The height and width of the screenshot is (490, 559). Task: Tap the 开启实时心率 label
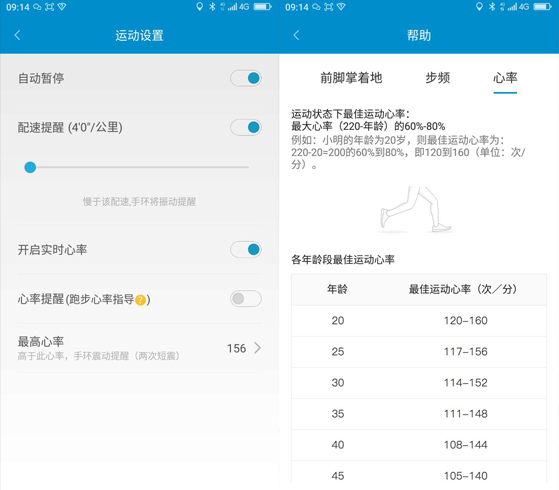(52, 250)
